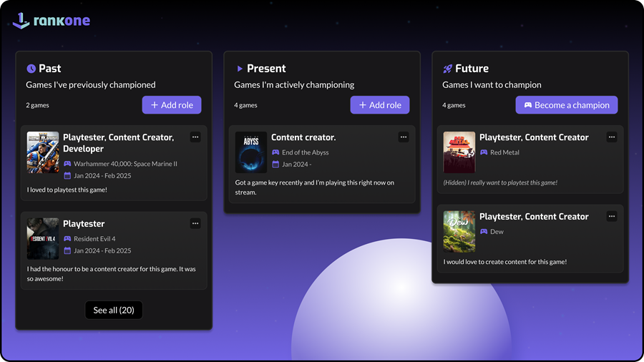Click gamepad icon next to Dew

pyautogui.click(x=484, y=232)
